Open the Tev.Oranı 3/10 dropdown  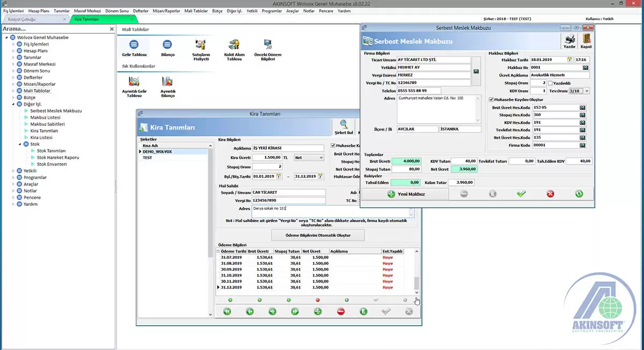587,91
